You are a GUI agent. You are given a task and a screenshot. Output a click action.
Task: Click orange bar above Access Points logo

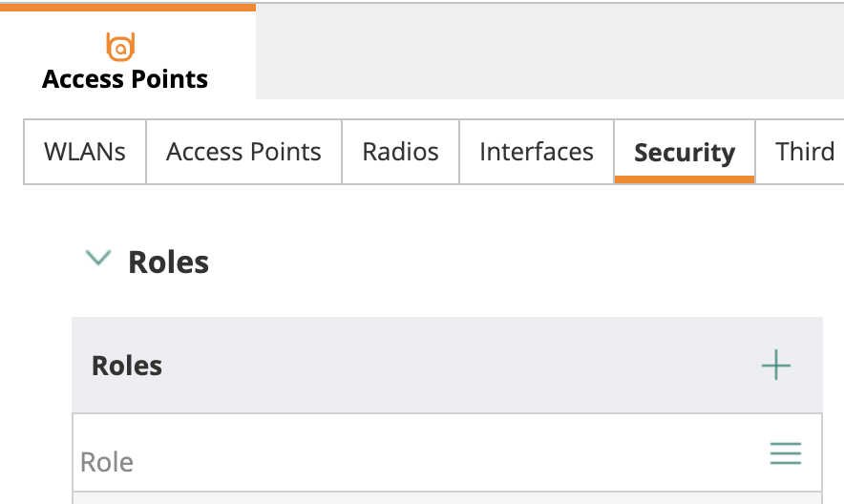[x=128, y=7]
